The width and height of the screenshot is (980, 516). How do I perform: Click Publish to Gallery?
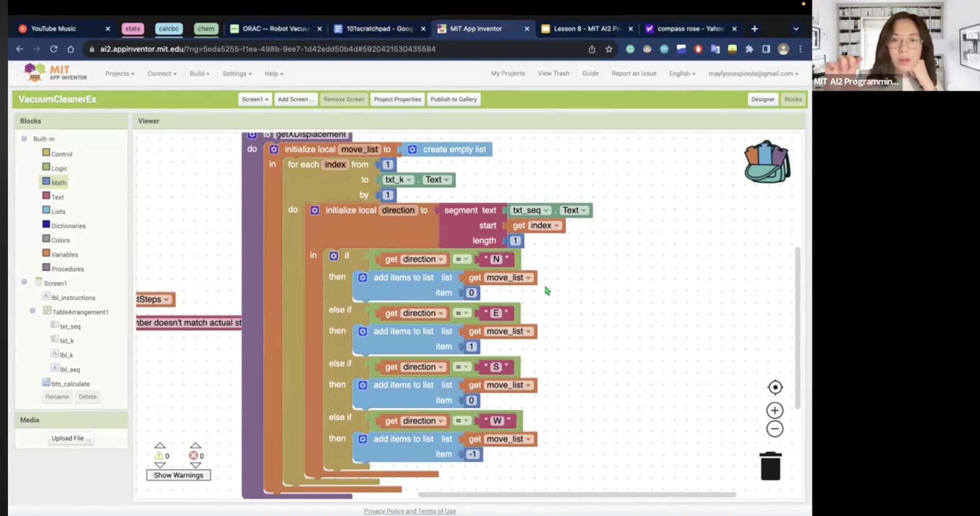[453, 99]
